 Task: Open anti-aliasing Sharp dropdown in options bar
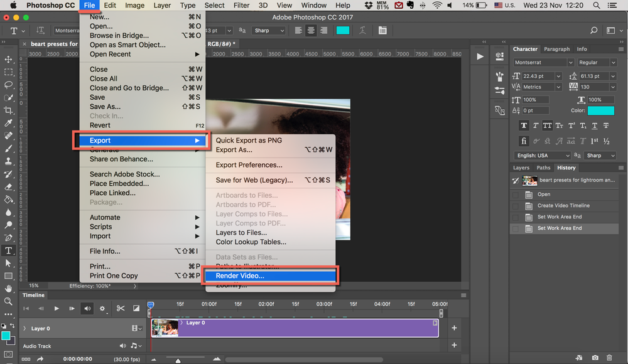coord(269,30)
